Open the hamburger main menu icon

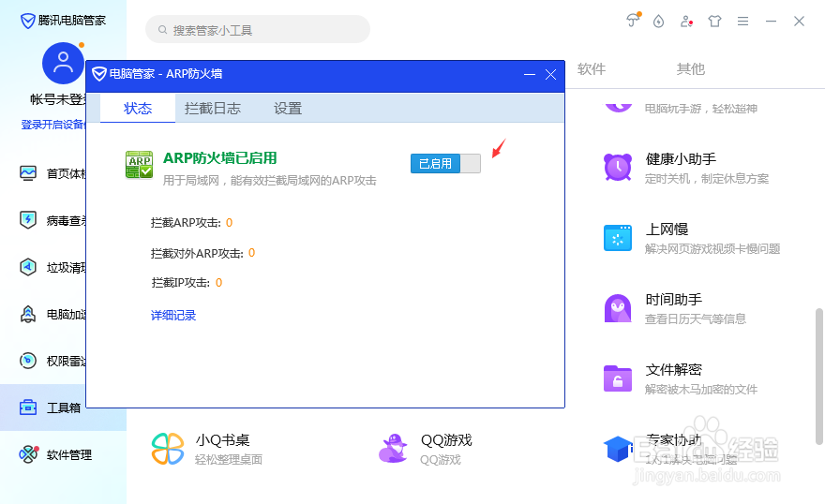(x=742, y=21)
